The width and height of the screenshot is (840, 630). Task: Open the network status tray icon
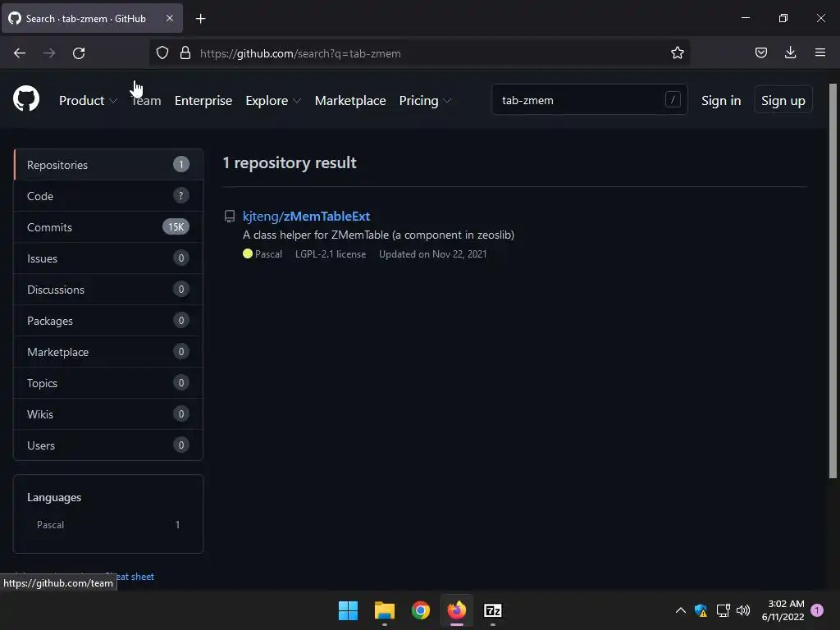point(723,610)
